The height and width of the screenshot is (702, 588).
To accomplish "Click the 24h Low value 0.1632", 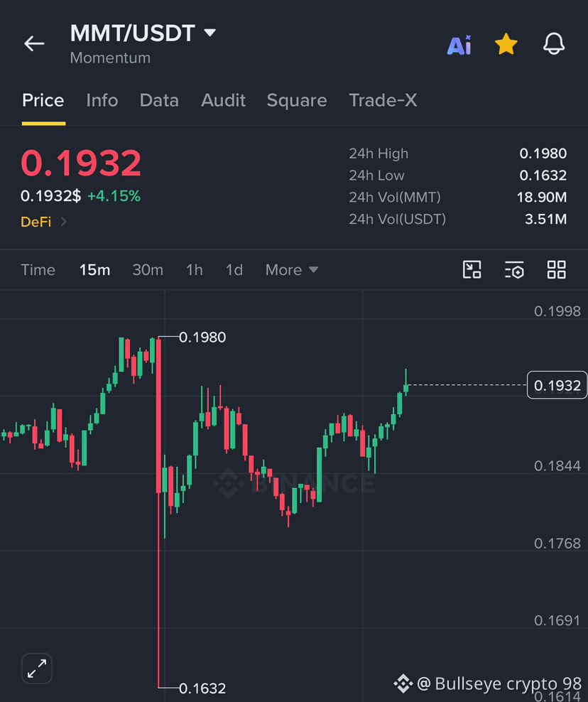I will pos(543,175).
